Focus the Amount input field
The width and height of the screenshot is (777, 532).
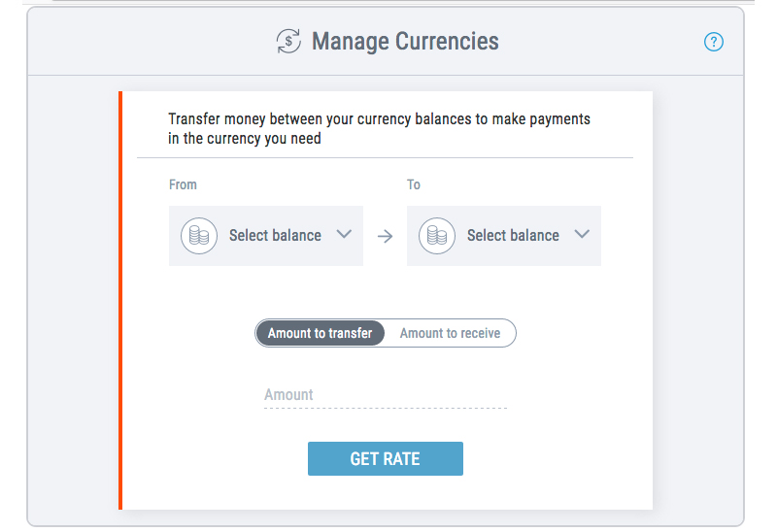(385, 395)
